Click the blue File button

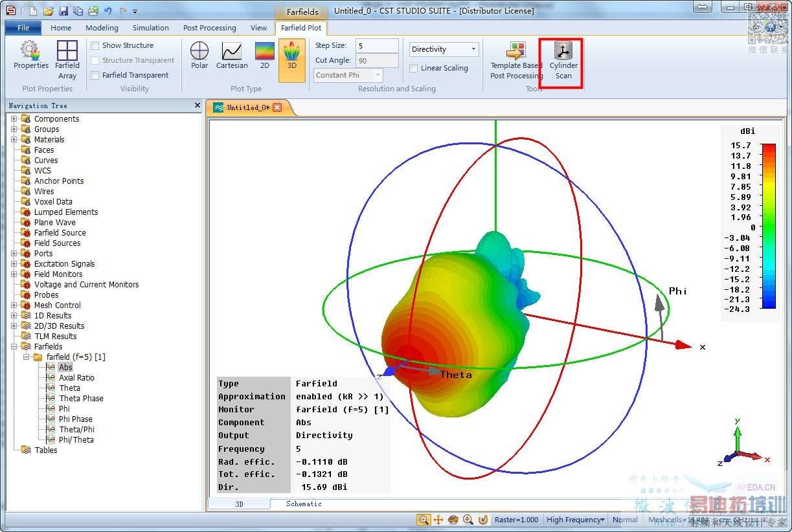click(23, 28)
